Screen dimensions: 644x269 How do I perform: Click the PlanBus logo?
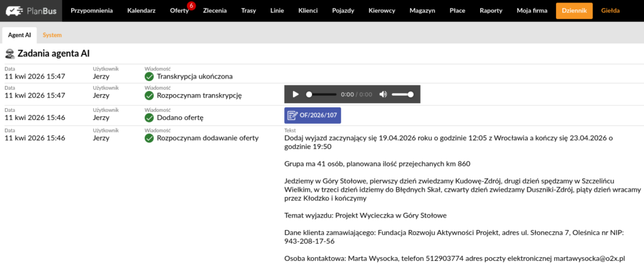(32, 11)
